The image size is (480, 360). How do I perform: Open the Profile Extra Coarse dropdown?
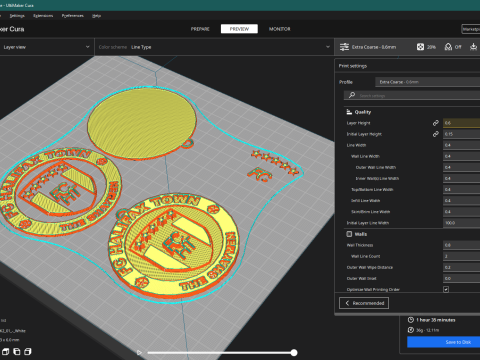(428, 82)
